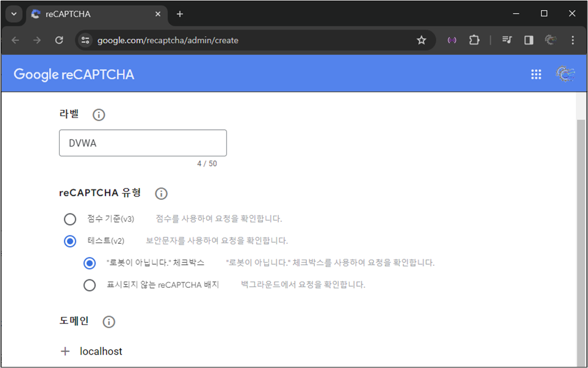Image resolution: width=588 pixels, height=368 pixels.
Task: Click the plus icon beside localhost
Action: point(65,352)
